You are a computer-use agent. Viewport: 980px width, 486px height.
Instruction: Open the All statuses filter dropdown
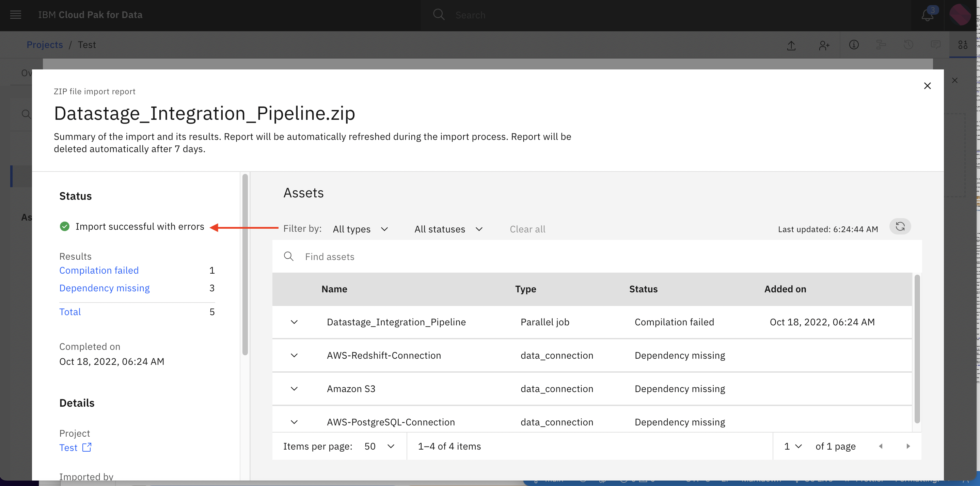tap(448, 229)
